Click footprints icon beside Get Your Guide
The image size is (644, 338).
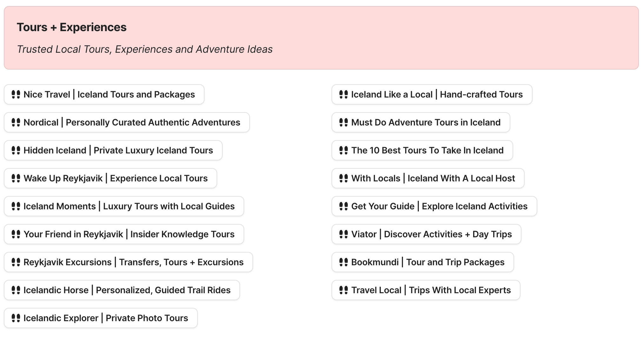click(x=344, y=206)
